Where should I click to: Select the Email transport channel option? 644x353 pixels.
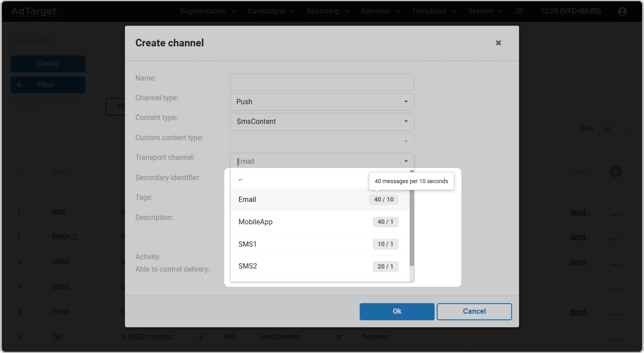click(248, 200)
